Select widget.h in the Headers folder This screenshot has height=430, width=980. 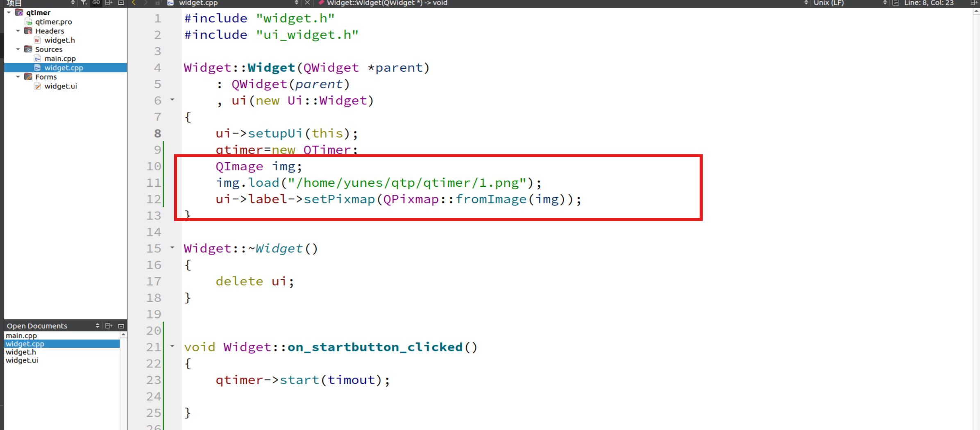(x=59, y=40)
